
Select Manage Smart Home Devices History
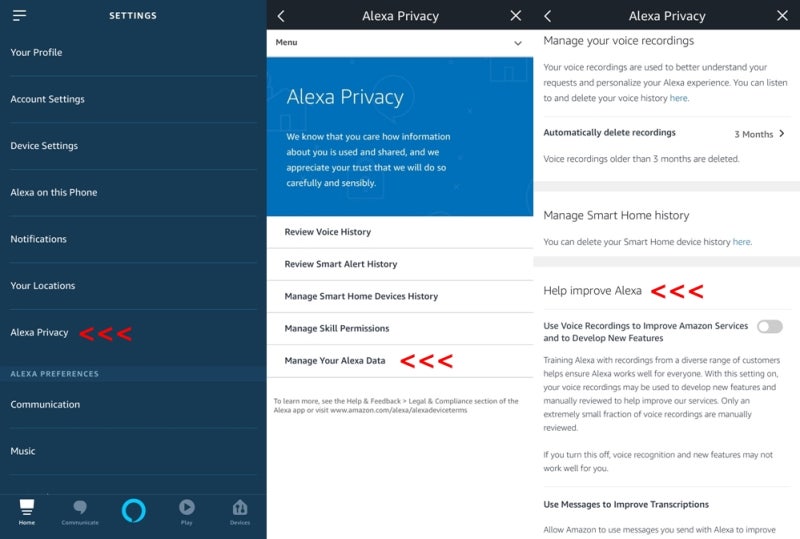coord(400,297)
